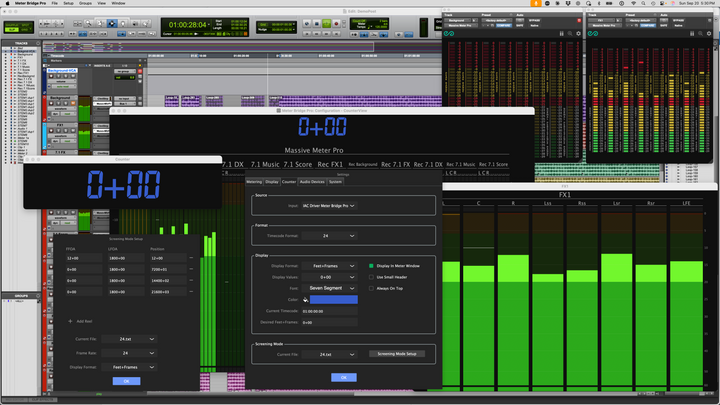Click the red Record transport button
Image resolution: width=720 pixels, height=405 pixels.
(x=336, y=23)
